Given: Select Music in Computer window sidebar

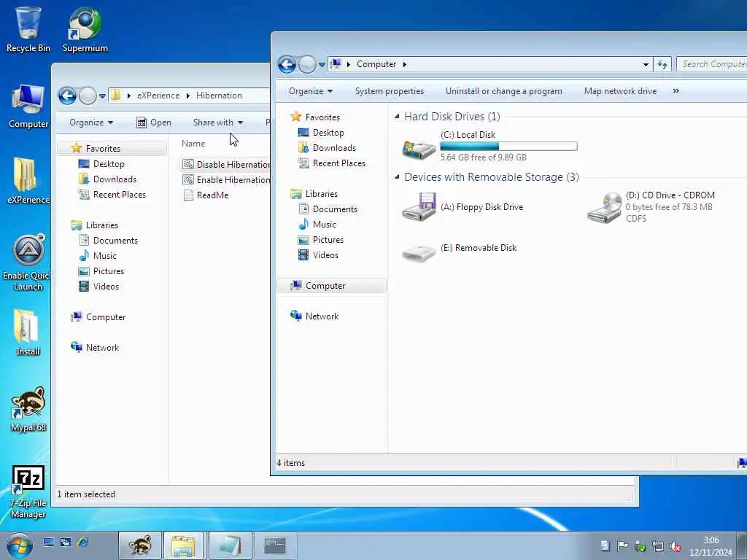Looking at the screenshot, I should 317,225.
